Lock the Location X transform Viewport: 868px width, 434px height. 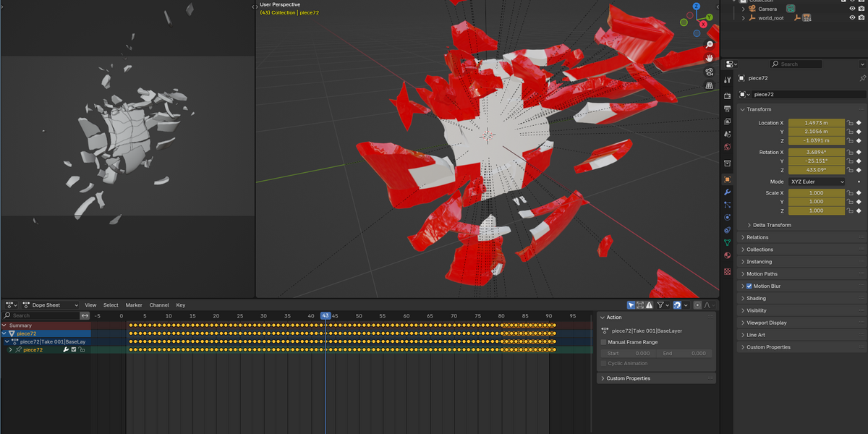pyautogui.click(x=851, y=123)
